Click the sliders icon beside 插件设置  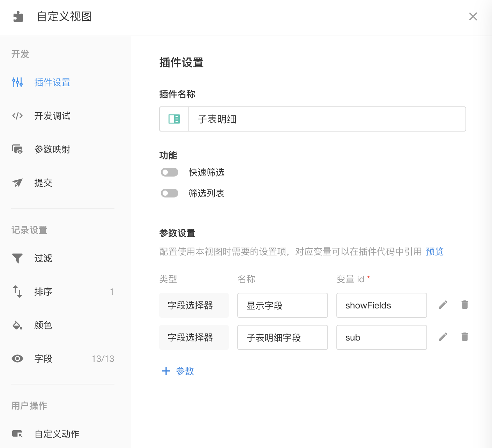[x=17, y=82]
